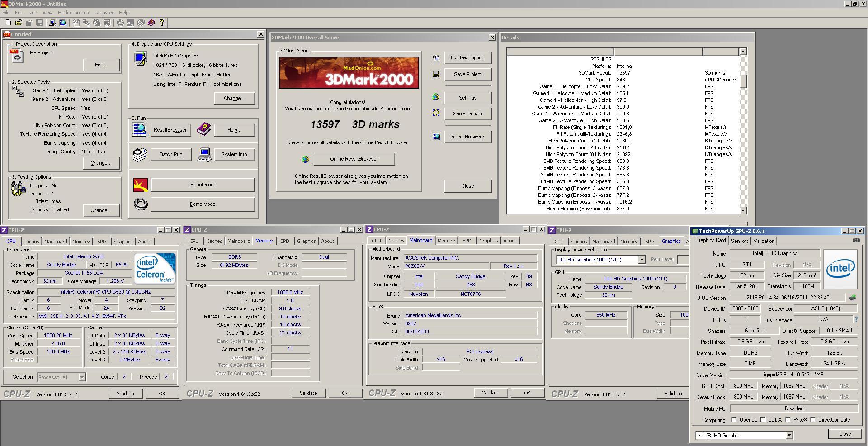Click the Details list scrollbar thumb

(743, 82)
